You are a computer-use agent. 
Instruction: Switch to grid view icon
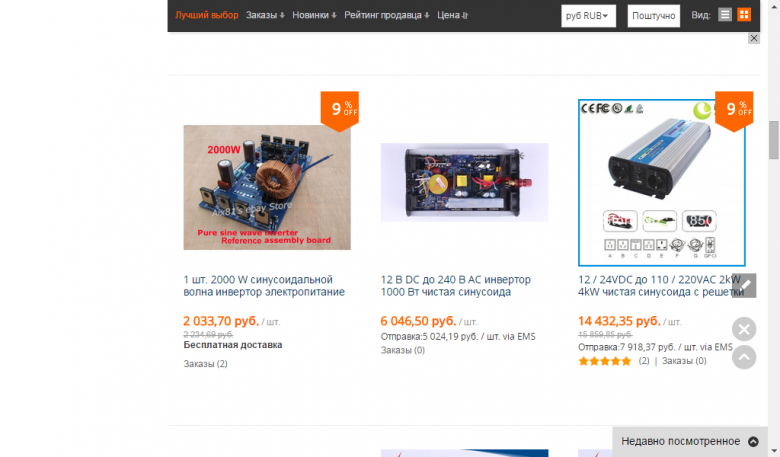tap(744, 15)
